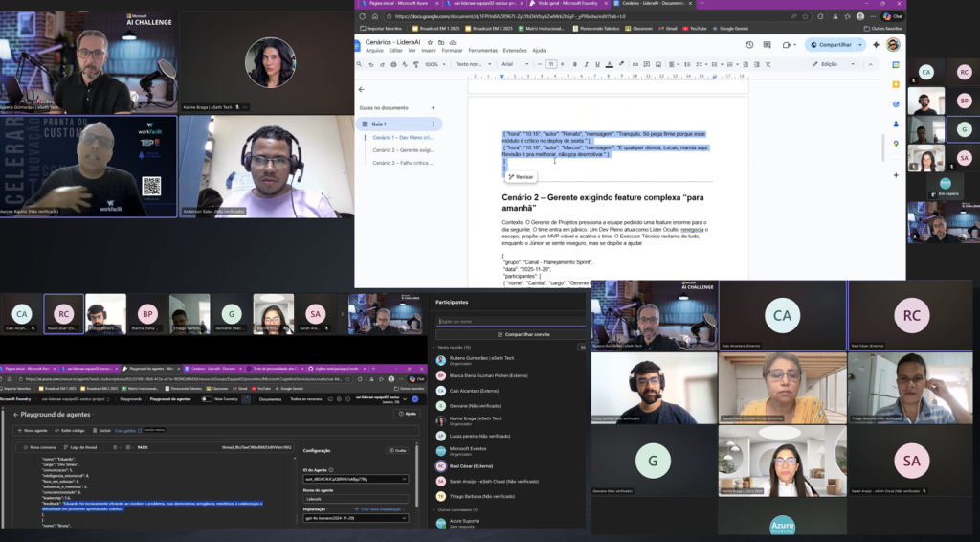Viewport: 980px width, 542px height.
Task: Add a new guia with plus icon
Action: 434,107
